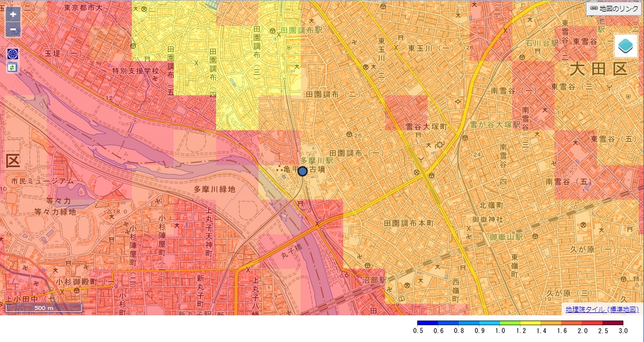Open the 地図のリンク map link button
The height and width of the screenshot is (342, 644).
click(x=614, y=8)
